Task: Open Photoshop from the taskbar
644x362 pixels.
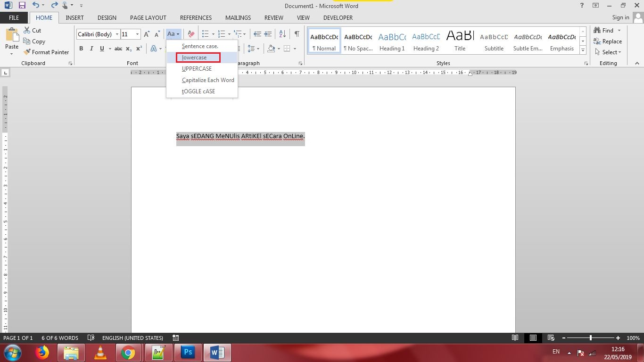Action: pos(188,352)
